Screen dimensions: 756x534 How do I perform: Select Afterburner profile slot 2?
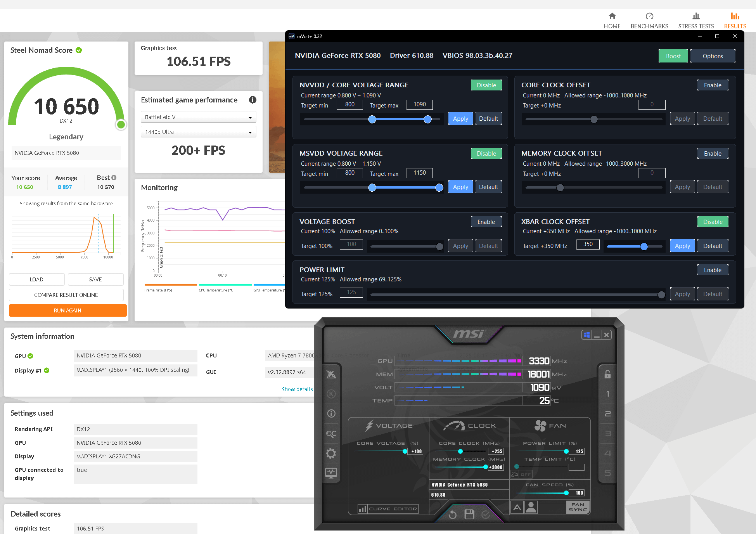pyautogui.click(x=607, y=414)
